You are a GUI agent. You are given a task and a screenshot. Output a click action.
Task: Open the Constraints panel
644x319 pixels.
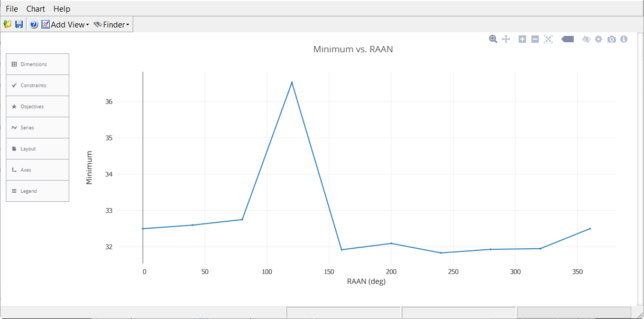(38, 86)
